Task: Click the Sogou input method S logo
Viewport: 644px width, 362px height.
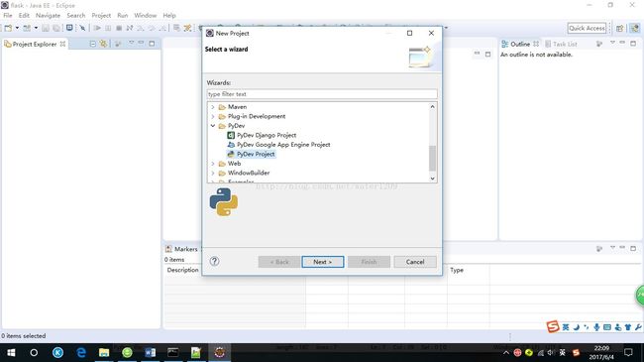Action: pyautogui.click(x=553, y=326)
